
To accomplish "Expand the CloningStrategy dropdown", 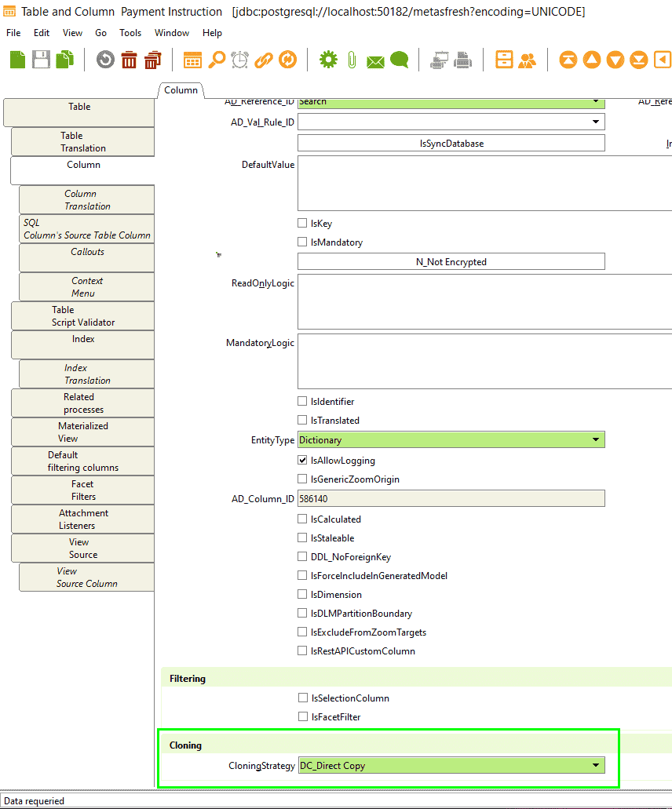I will 596,765.
